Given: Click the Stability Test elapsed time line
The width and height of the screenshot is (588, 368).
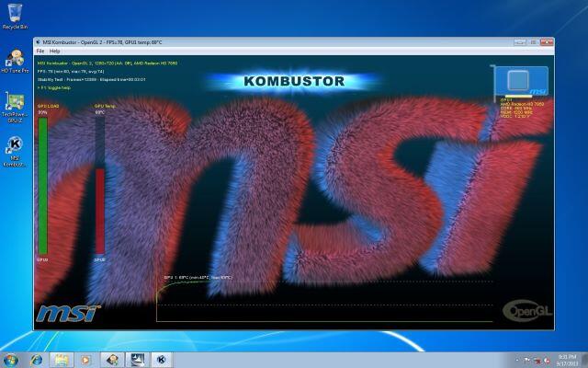Looking at the screenshot, I should click(x=91, y=80).
